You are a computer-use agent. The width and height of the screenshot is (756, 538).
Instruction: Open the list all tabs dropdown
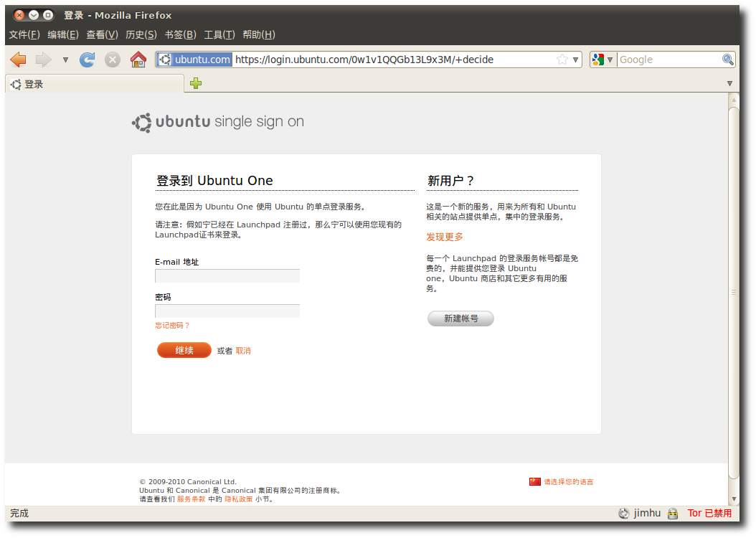coord(729,83)
